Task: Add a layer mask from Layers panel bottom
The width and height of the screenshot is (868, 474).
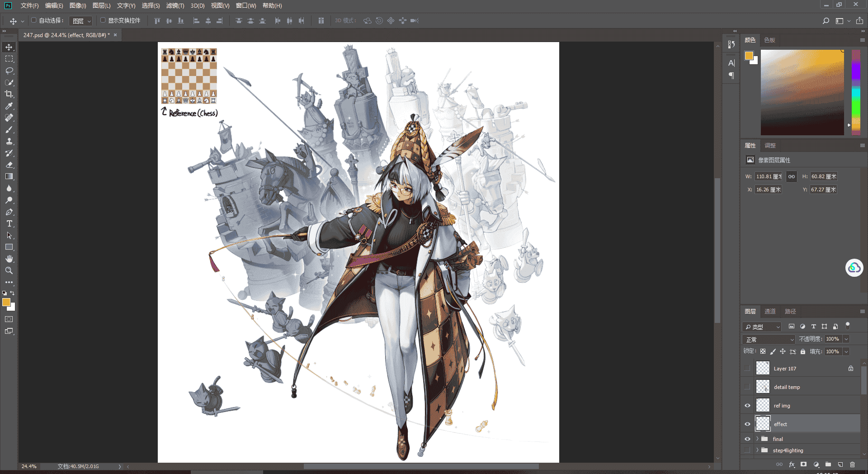Action: (803, 465)
